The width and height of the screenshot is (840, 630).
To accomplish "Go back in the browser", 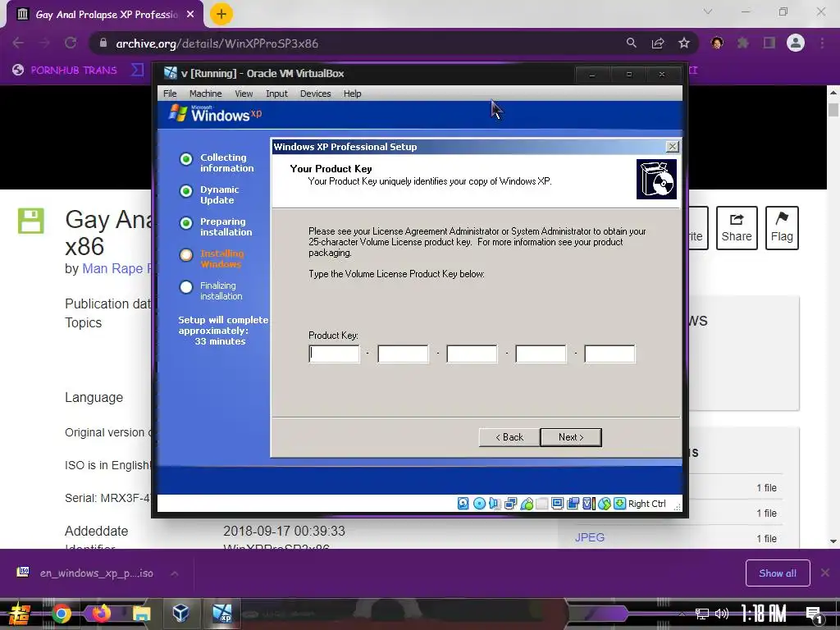I will pos(18,43).
